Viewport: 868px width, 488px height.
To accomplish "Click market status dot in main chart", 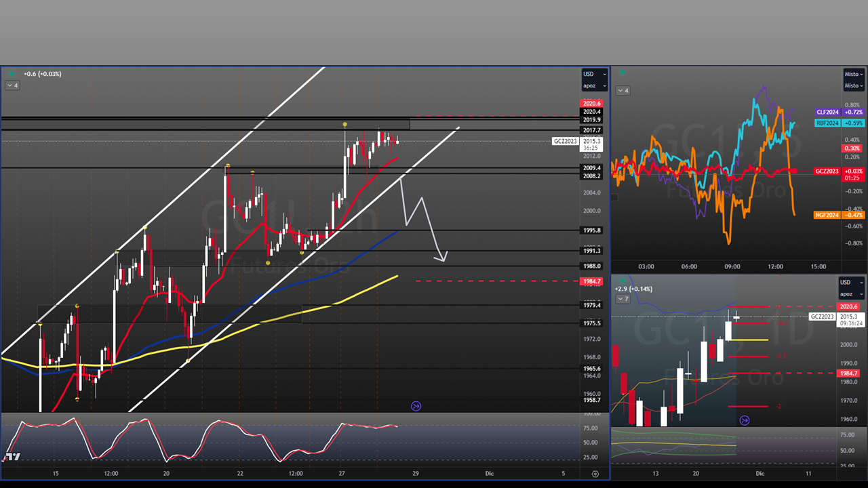I will 12,73.
